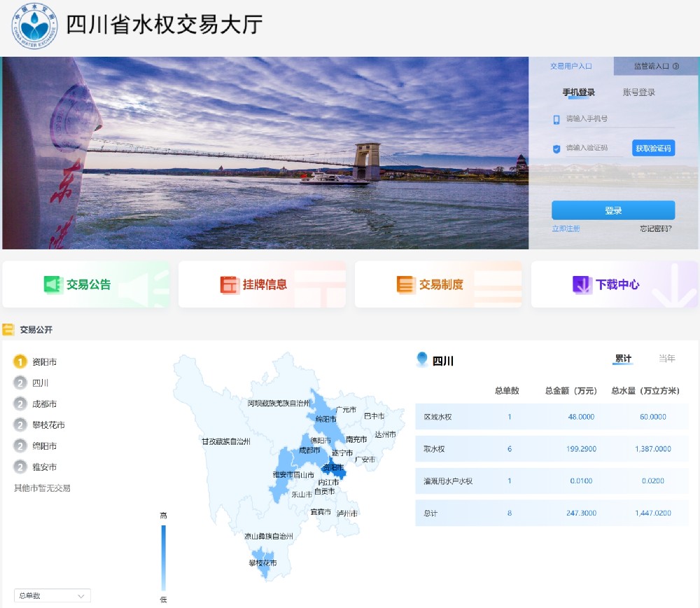Click the 获取验证码 button
The height and width of the screenshot is (608, 700).
pyautogui.click(x=653, y=148)
